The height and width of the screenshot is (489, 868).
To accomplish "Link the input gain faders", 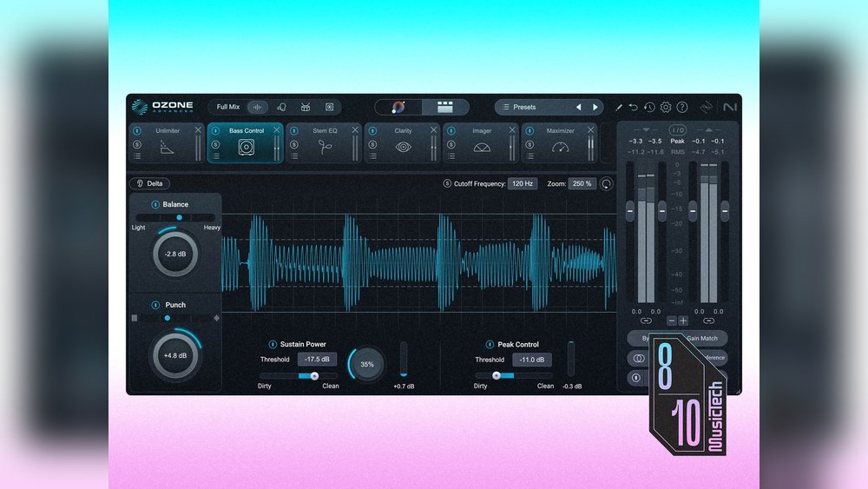I will point(646,320).
